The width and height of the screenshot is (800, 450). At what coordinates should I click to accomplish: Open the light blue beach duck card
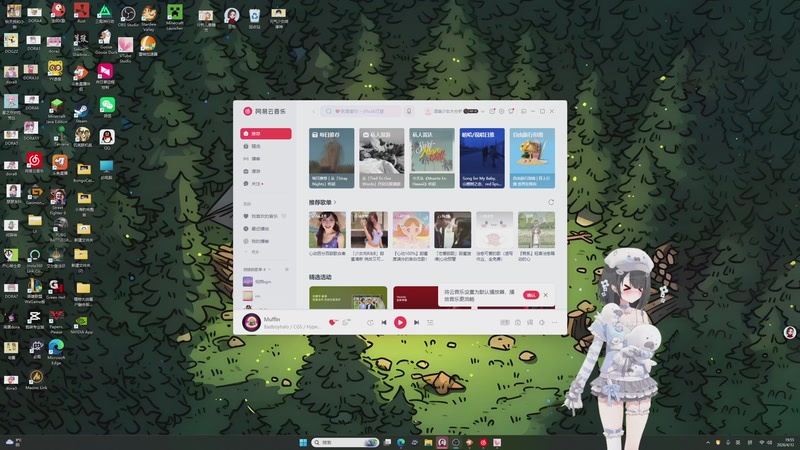[532, 158]
